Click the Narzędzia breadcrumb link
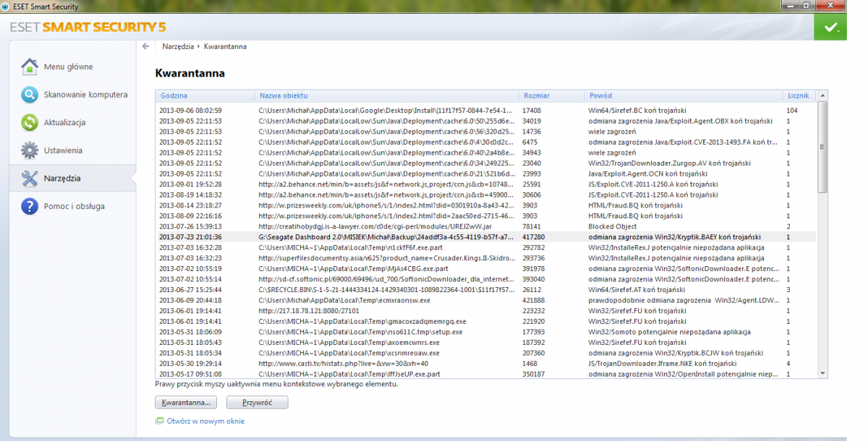 pos(178,46)
